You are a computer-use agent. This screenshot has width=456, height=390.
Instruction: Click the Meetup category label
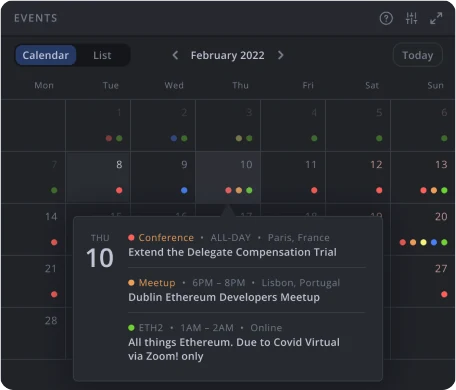point(157,283)
